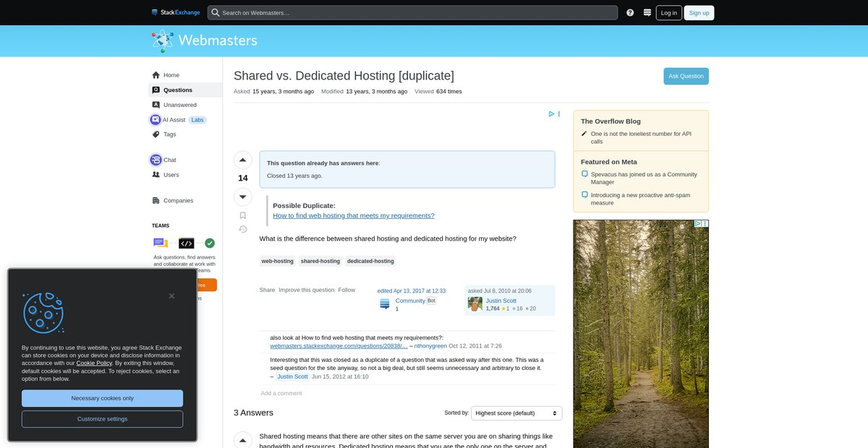This screenshot has width=868, height=448.
Task: Click the Chat sidebar icon
Action: coord(156,160)
